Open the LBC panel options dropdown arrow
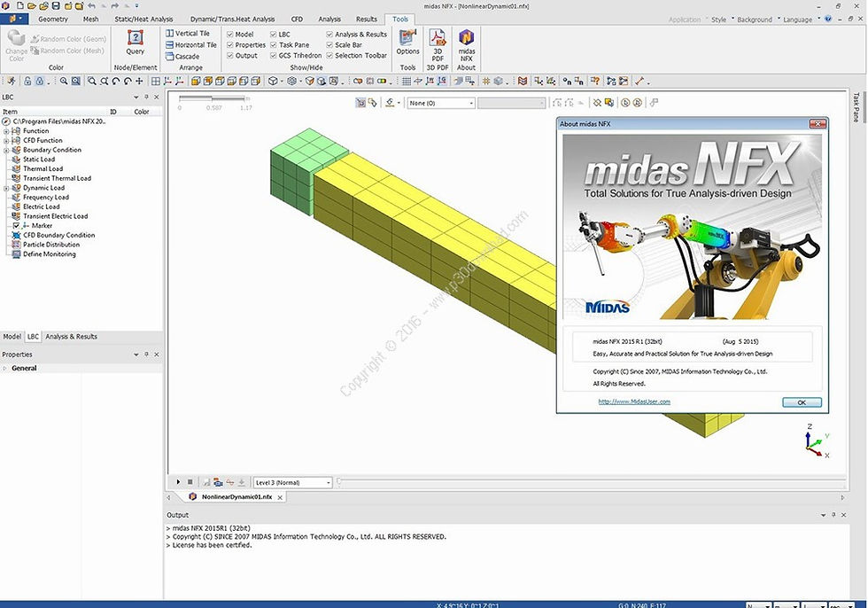868x608 pixels. pyautogui.click(x=136, y=97)
